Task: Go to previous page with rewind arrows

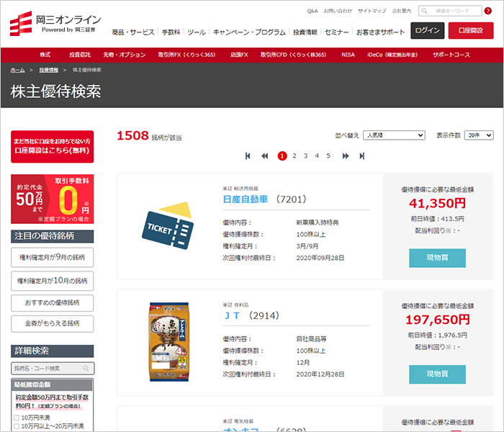Action: click(x=264, y=156)
